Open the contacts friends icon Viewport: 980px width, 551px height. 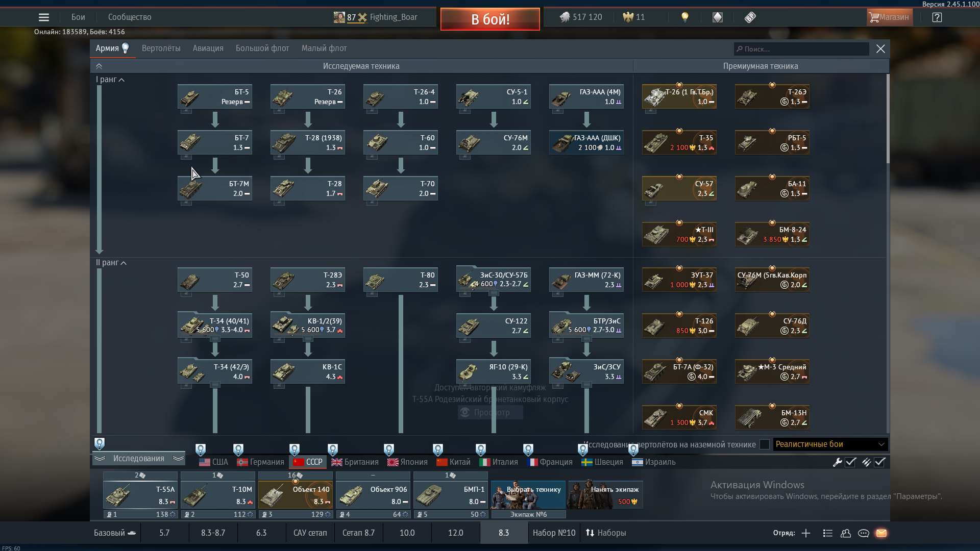pyautogui.click(x=846, y=533)
